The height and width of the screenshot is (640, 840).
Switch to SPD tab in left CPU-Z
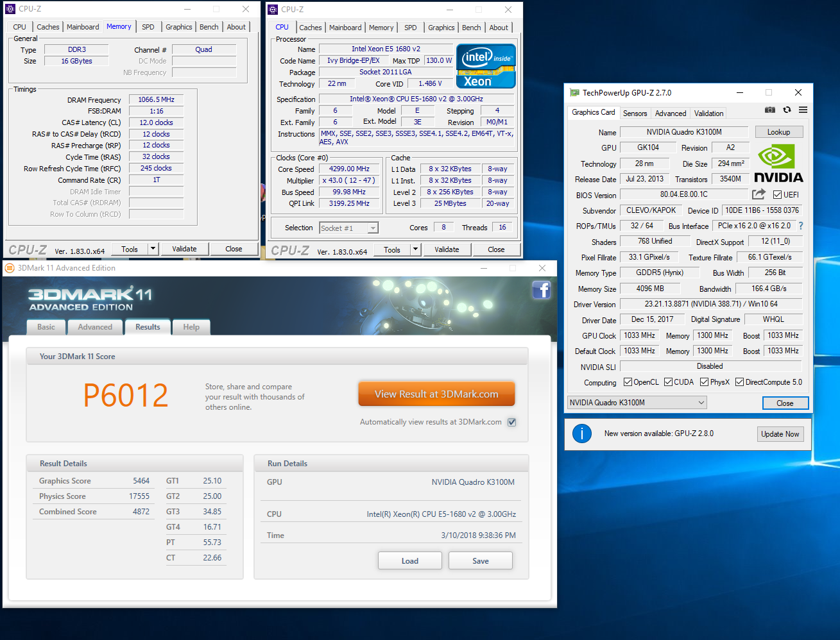point(148,27)
